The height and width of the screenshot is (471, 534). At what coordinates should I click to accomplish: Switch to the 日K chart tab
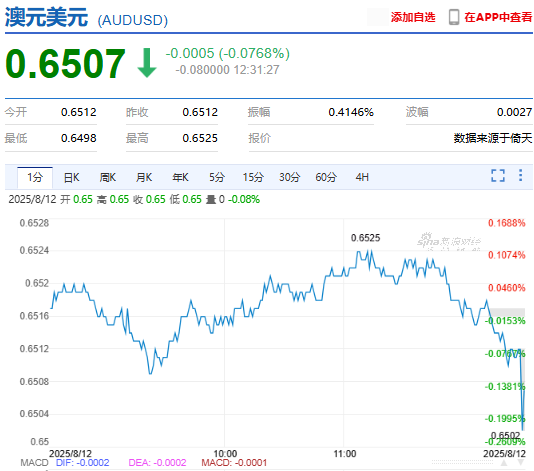click(x=72, y=177)
